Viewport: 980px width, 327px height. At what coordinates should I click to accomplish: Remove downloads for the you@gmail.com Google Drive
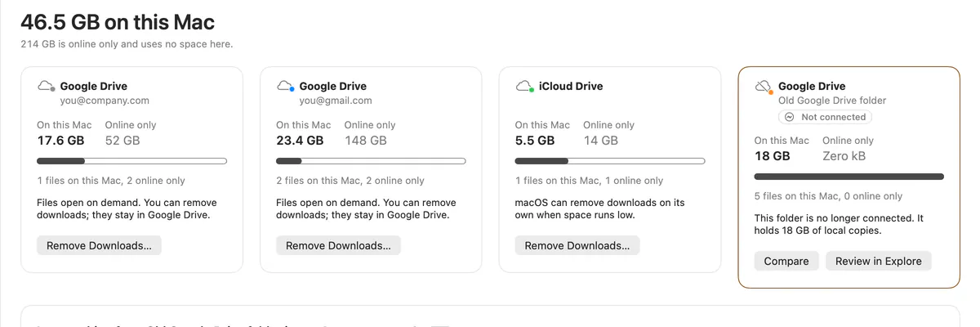click(338, 245)
